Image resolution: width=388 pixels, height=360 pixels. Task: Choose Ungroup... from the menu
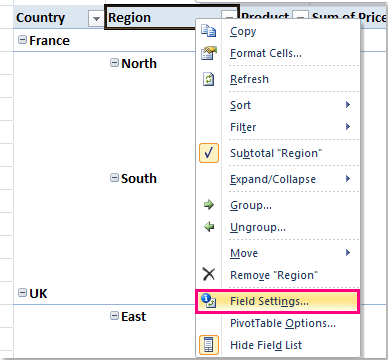(x=278, y=227)
